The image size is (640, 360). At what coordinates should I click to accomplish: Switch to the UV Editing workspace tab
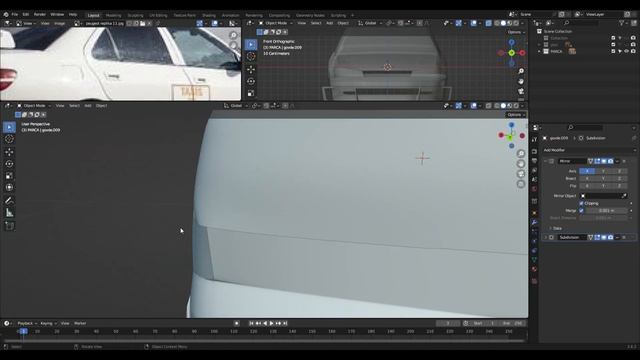tap(158, 16)
